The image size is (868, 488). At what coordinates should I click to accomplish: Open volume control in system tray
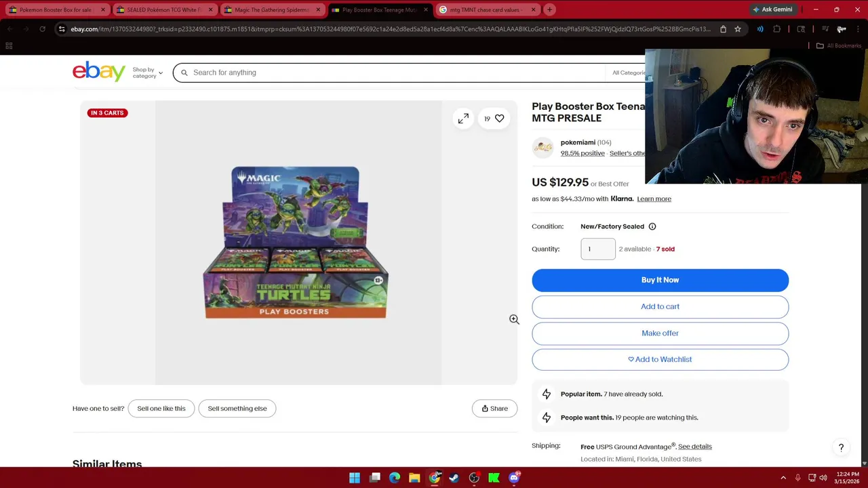(x=823, y=478)
